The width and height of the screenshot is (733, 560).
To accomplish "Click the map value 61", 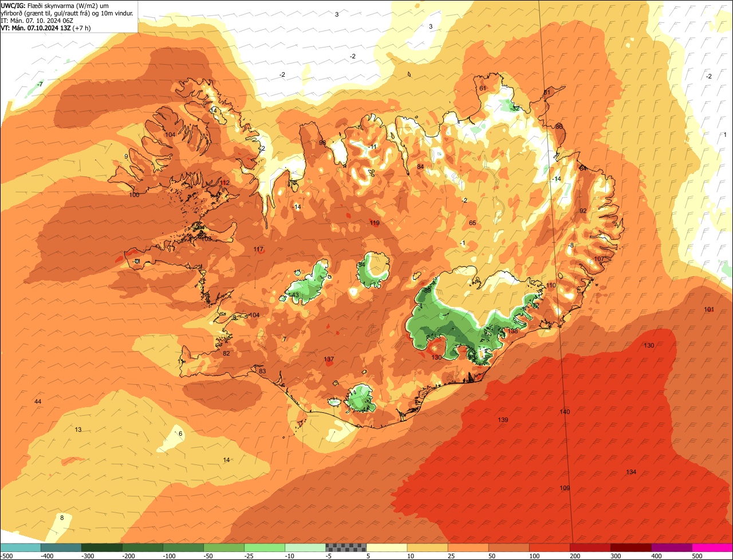I will (x=483, y=88).
